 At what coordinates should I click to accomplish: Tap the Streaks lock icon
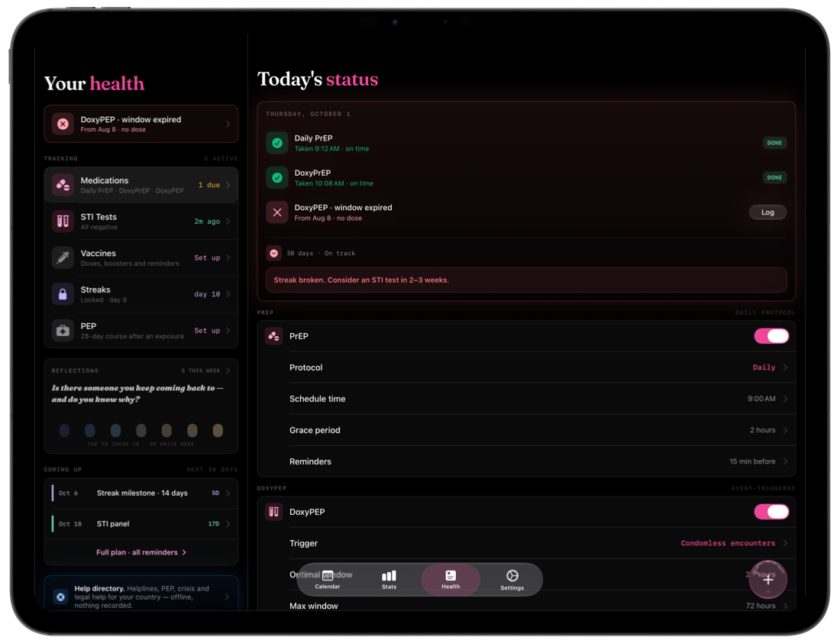[63, 294]
